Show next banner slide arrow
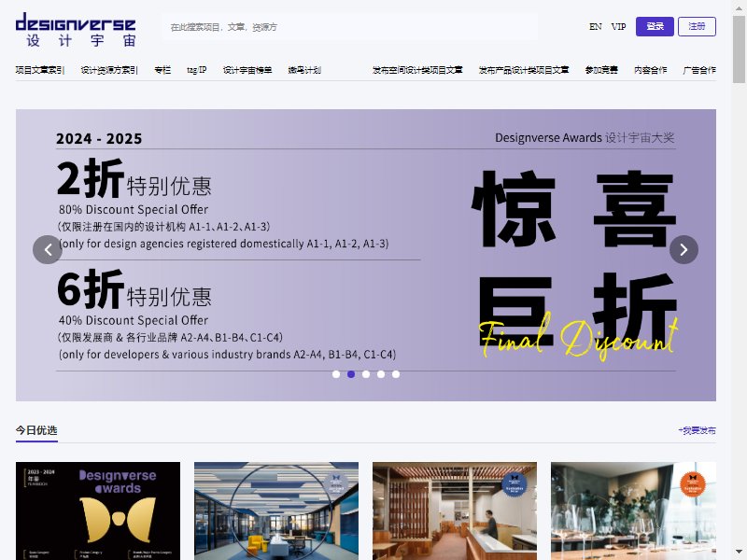This screenshot has height=560, width=747. pos(684,249)
